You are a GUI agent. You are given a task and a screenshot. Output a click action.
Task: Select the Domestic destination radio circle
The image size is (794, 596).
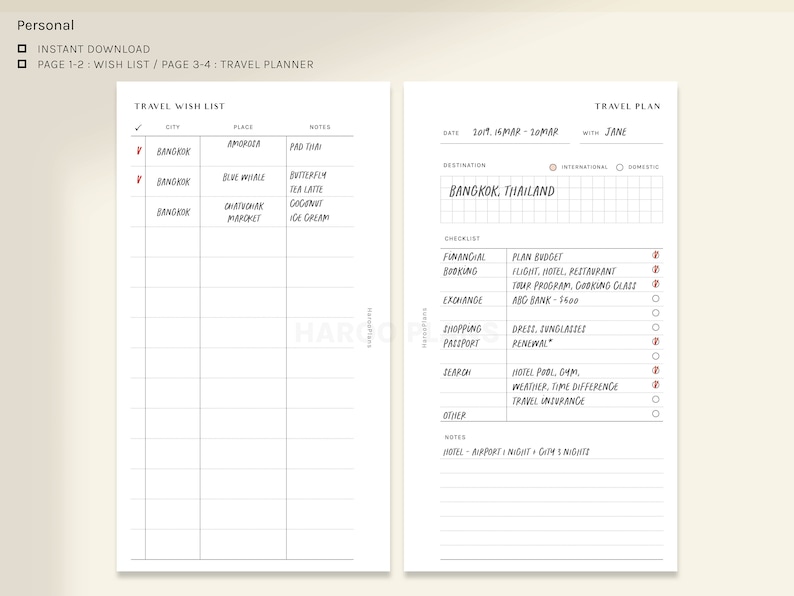coord(620,167)
